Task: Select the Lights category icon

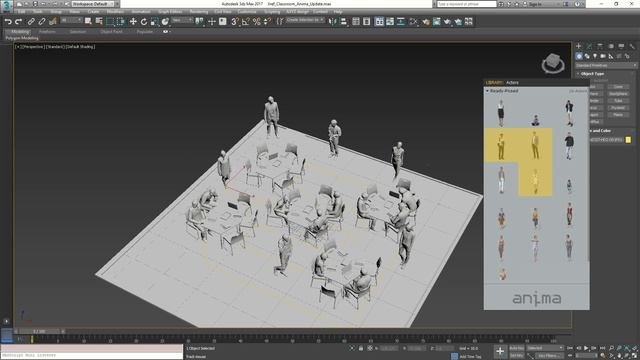Action: click(595, 56)
